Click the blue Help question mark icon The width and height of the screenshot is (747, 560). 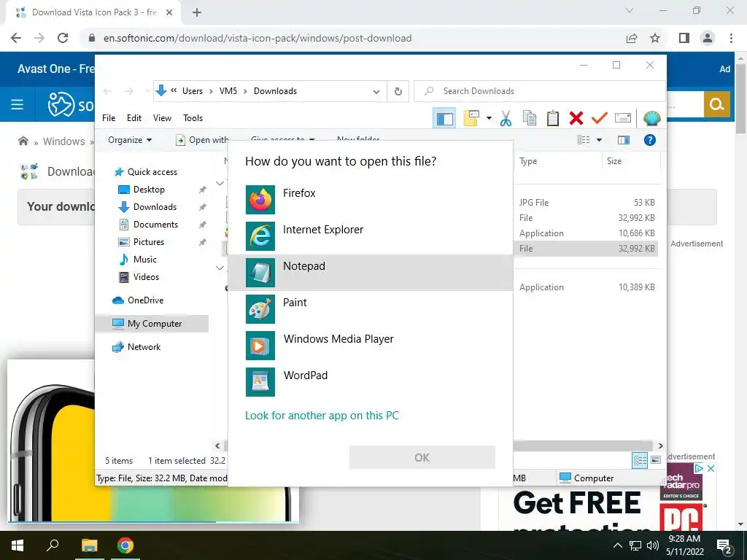tap(650, 140)
